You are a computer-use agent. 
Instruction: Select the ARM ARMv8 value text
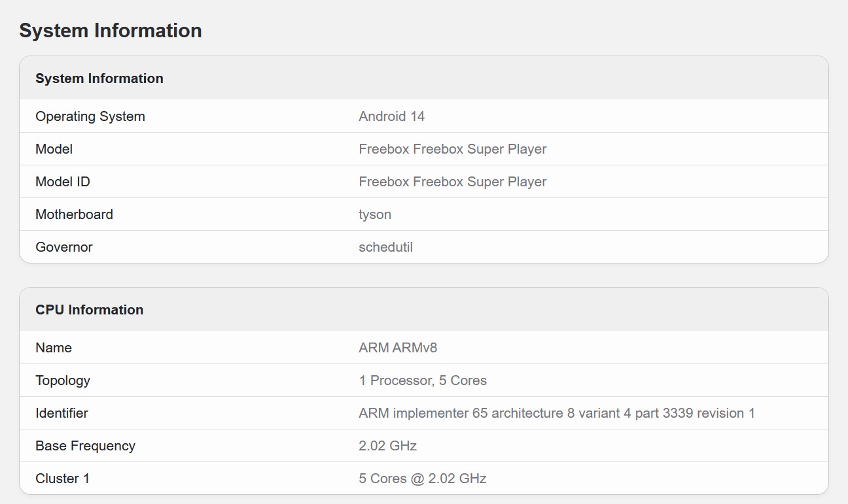[x=398, y=348]
